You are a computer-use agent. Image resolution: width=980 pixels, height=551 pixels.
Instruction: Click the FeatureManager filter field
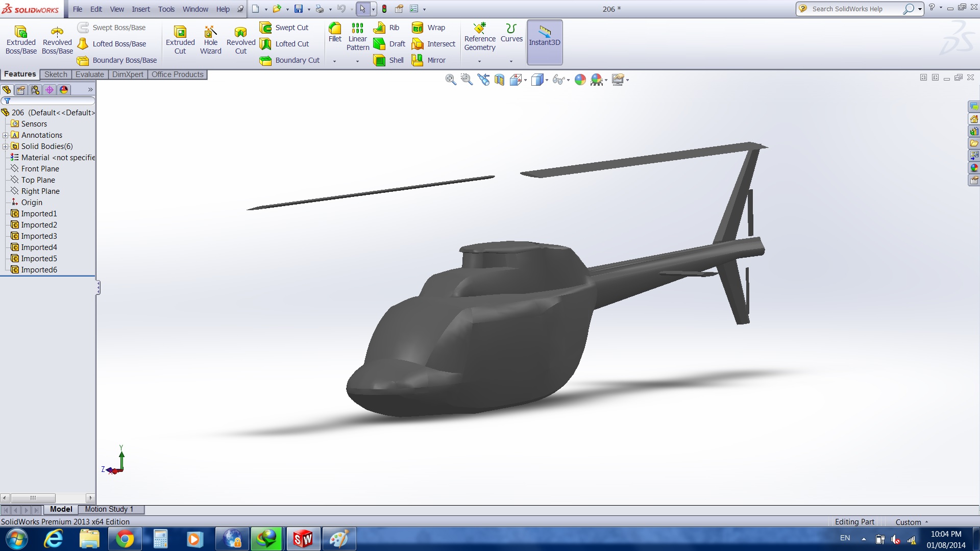click(48, 101)
